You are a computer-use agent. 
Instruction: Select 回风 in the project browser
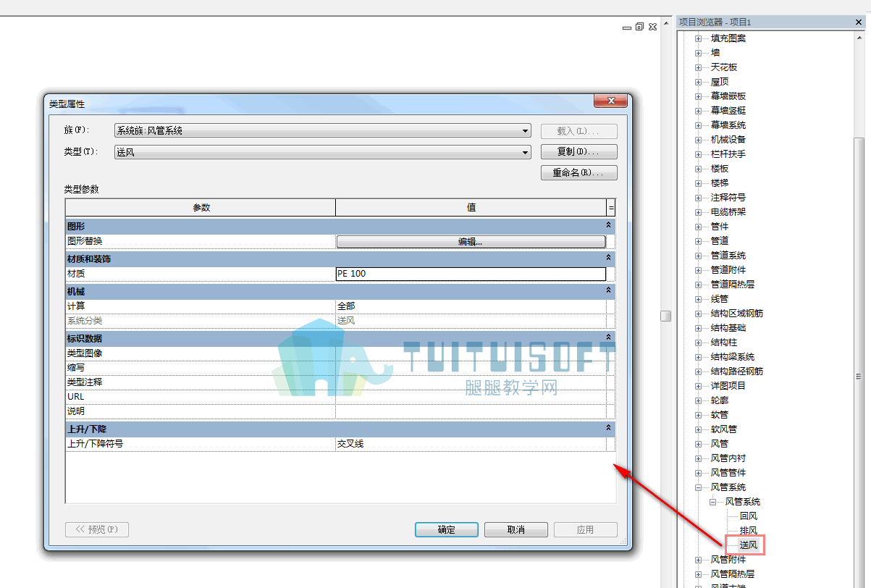(749, 516)
